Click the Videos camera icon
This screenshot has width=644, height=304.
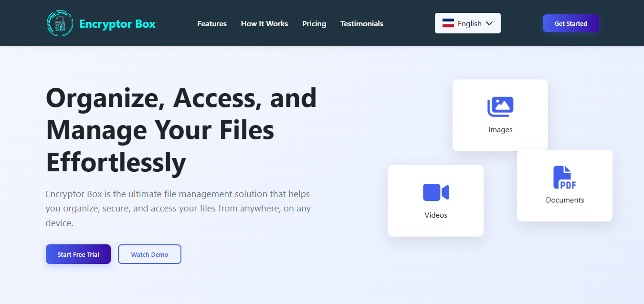tap(435, 192)
